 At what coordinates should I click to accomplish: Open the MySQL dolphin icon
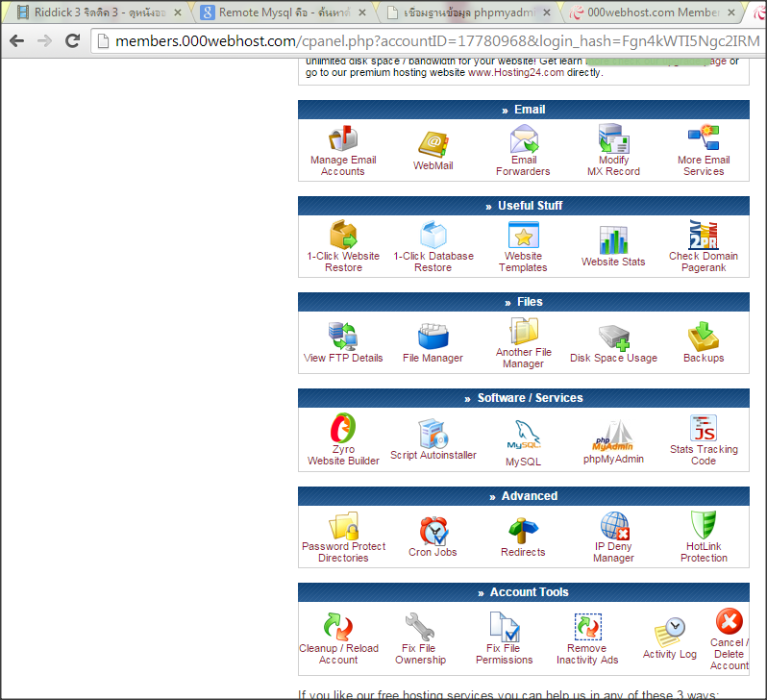(524, 436)
